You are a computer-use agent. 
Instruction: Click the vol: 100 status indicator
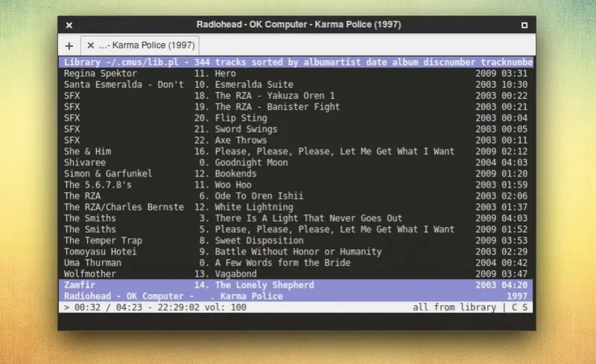point(226,307)
